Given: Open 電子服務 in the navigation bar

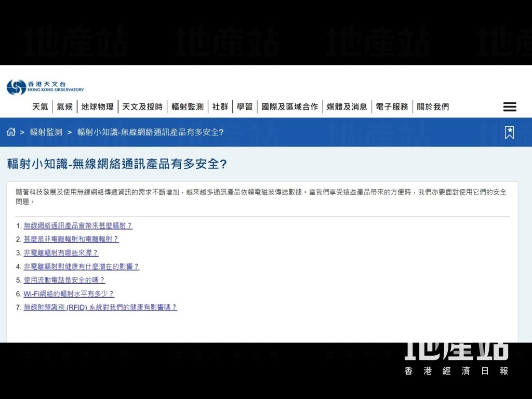Looking at the screenshot, I should (x=392, y=107).
